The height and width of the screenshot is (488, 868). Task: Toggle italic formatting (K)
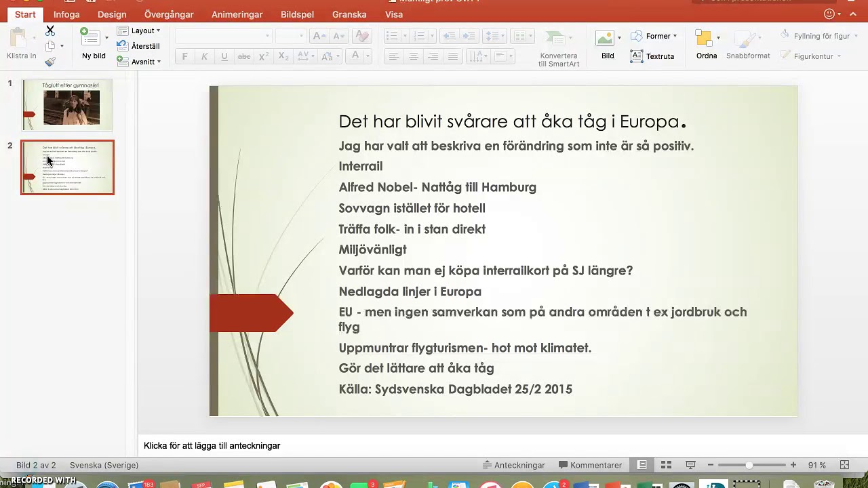(x=204, y=56)
